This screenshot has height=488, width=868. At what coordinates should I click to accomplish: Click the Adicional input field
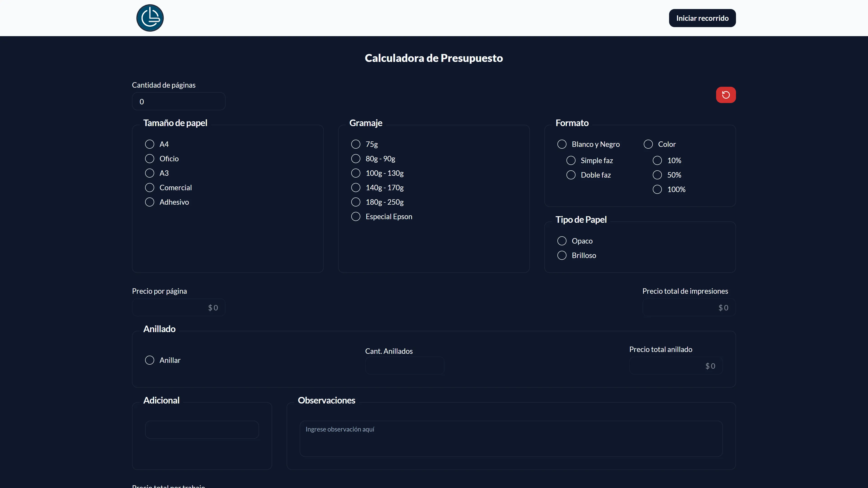tap(202, 430)
